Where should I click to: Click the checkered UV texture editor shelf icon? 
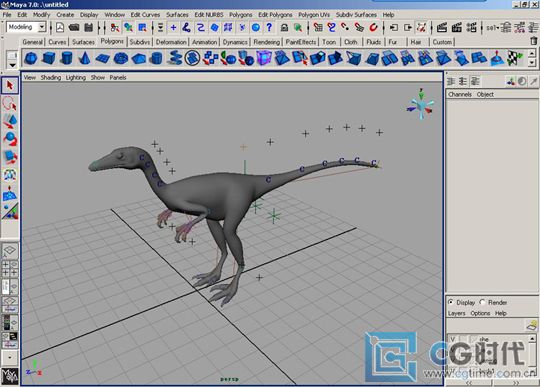coord(515,58)
